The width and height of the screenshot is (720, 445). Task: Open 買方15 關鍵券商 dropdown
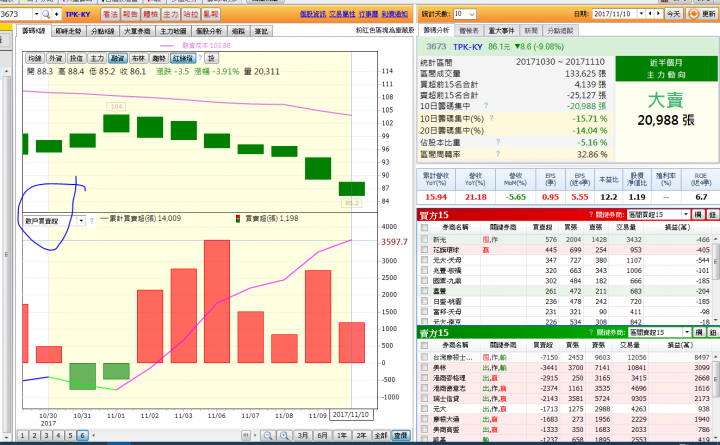coord(686,214)
